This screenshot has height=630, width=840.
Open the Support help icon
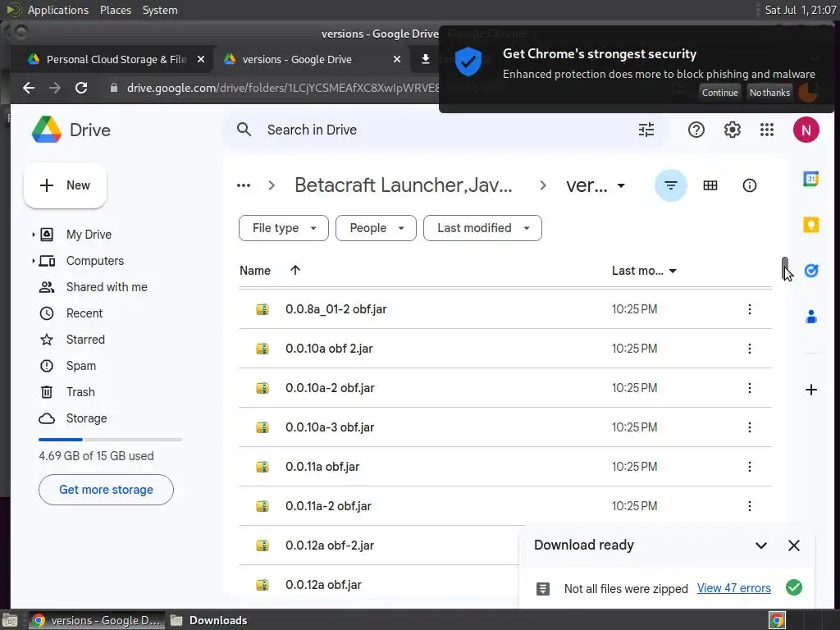(696, 130)
